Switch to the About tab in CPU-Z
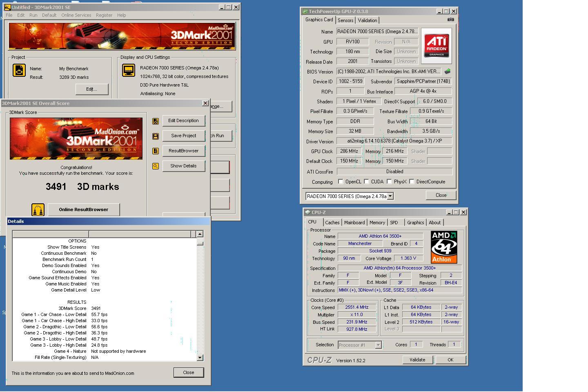This screenshot has height=392, width=588. [x=435, y=223]
